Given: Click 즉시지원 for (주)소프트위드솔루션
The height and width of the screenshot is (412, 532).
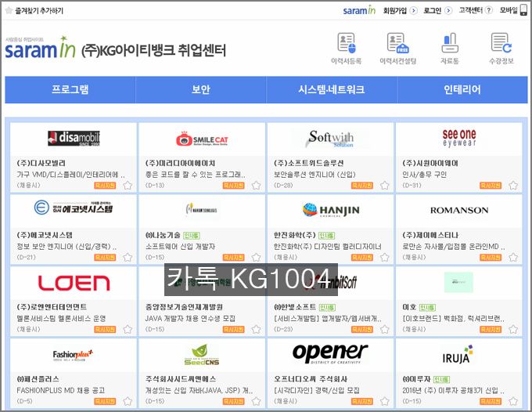Looking at the screenshot, I should click(362, 186).
